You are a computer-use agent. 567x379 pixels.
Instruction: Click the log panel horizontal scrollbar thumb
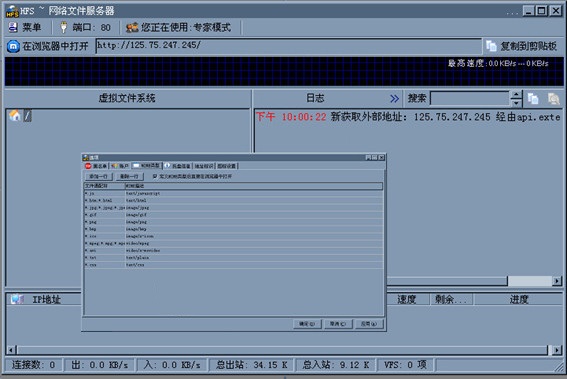coord(447,281)
